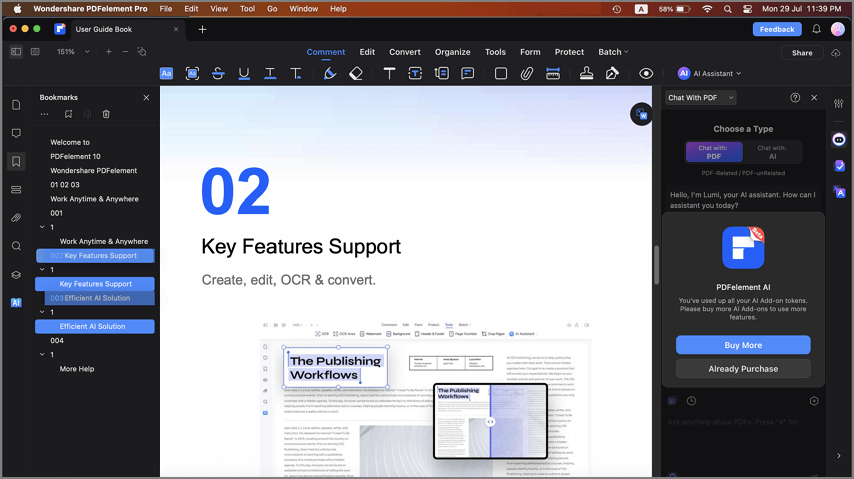Delete the selected bookmark
Screen dimensions: 854x479
[x=106, y=114]
